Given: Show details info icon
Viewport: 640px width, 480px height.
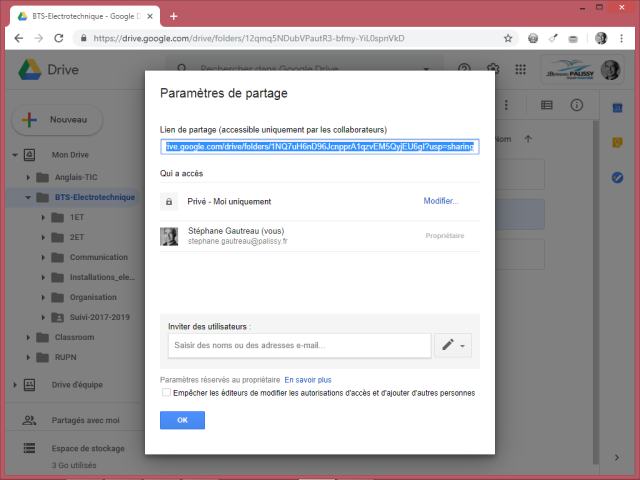Looking at the screenshot, I should (576, 105).
